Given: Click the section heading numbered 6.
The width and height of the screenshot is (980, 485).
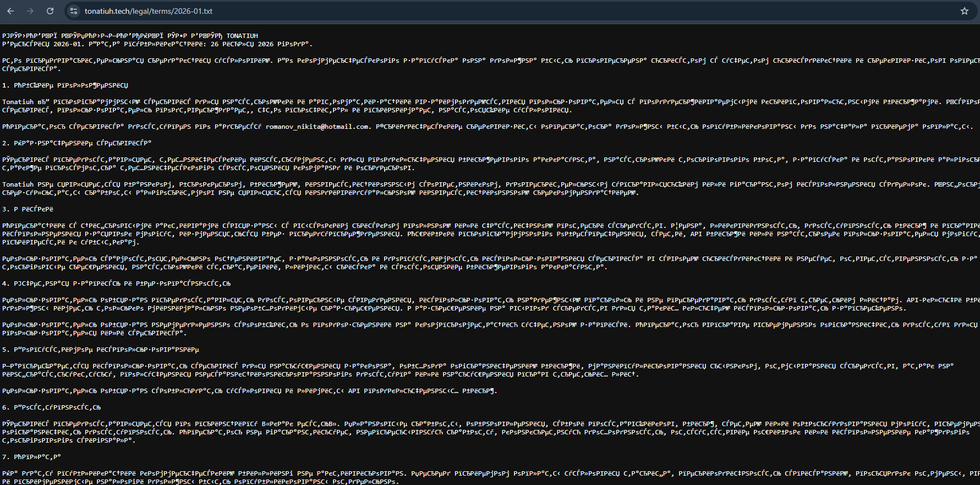Looking at the screenshot, I should point(52,407).
